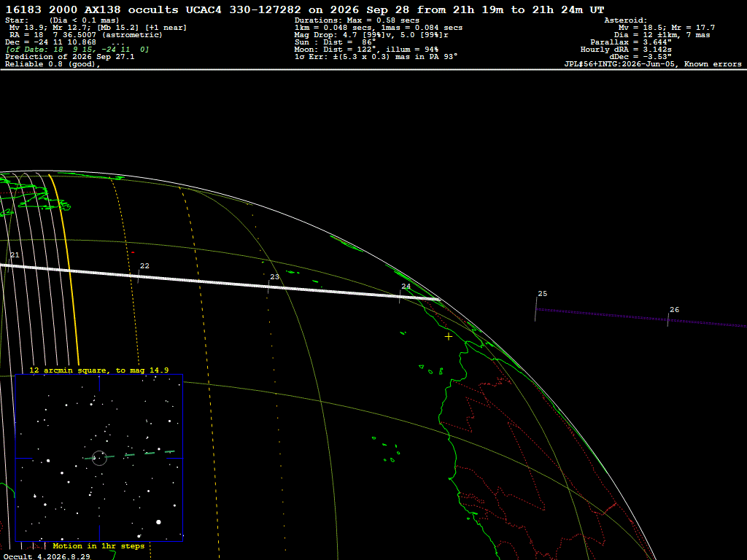Click the Occult 4.2026.8.29 version text

(47, 556)
